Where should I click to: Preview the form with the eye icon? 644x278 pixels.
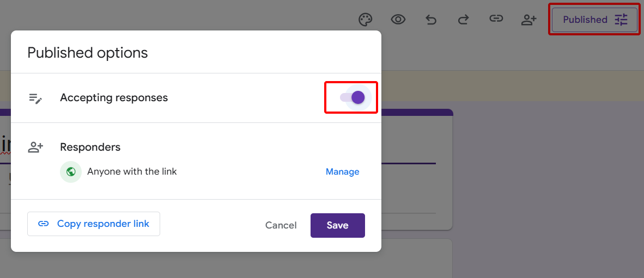[x=398, y=20]
